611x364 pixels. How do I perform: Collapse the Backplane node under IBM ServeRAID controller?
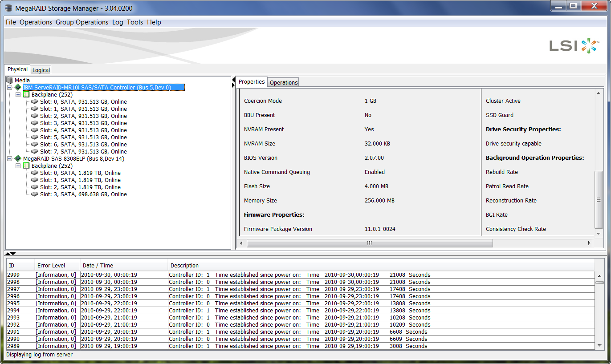coord(18,95)
